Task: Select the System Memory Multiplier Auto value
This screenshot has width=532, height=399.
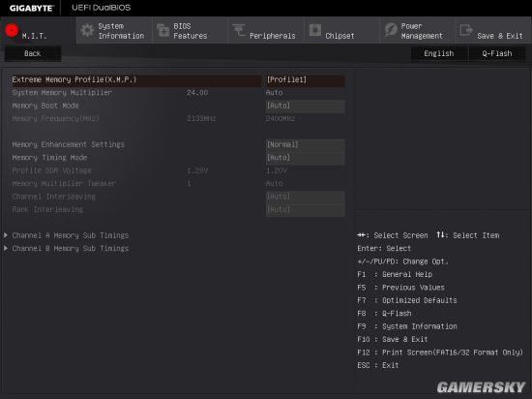Action: (274, 93)
